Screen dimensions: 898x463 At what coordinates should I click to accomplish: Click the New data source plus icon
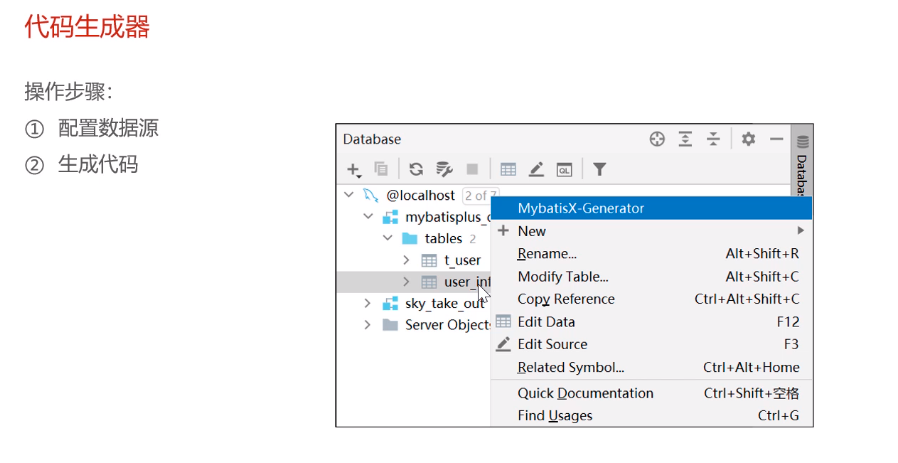[x=353, y=169]
